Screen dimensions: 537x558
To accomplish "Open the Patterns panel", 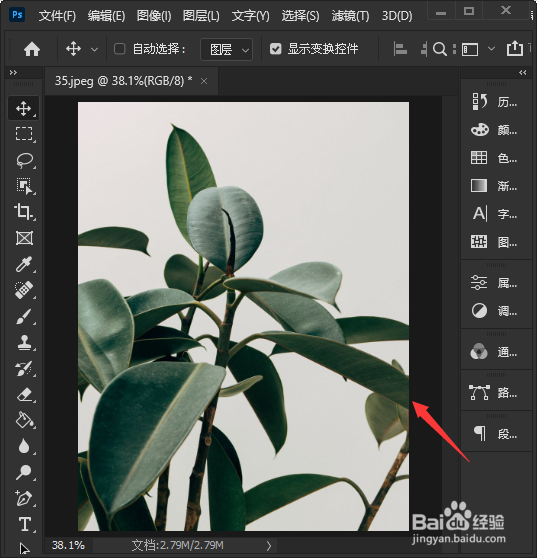I will (494, 242).
